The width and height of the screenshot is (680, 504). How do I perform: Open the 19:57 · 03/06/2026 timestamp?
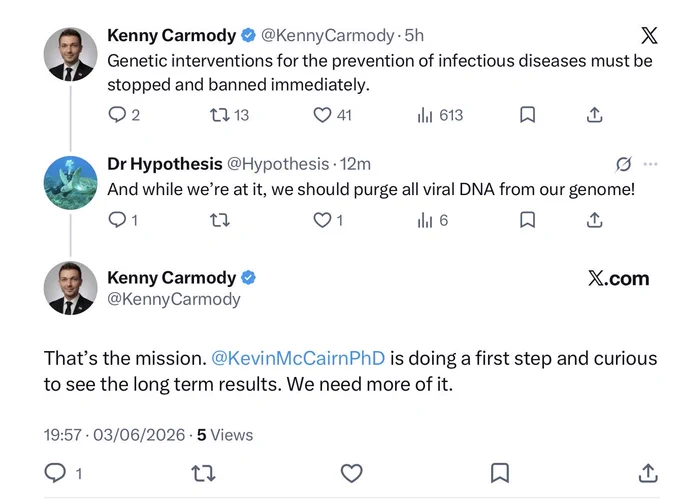click(114, 435)
